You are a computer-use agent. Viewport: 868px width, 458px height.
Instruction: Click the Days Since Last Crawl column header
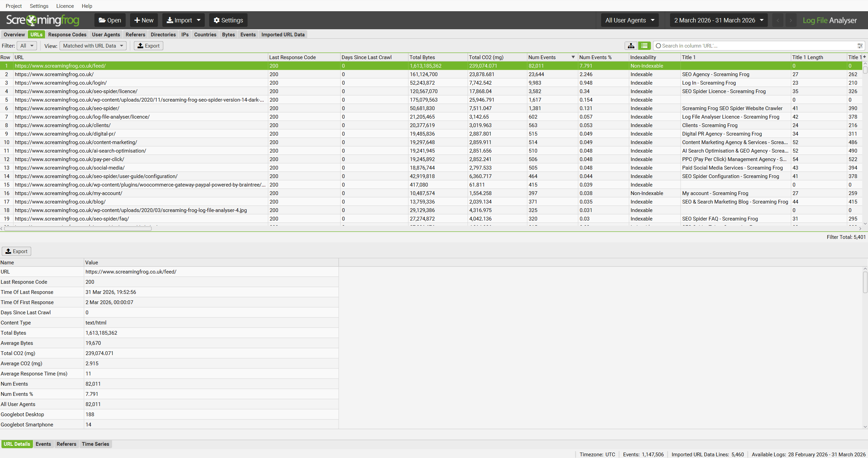point(374,57)
